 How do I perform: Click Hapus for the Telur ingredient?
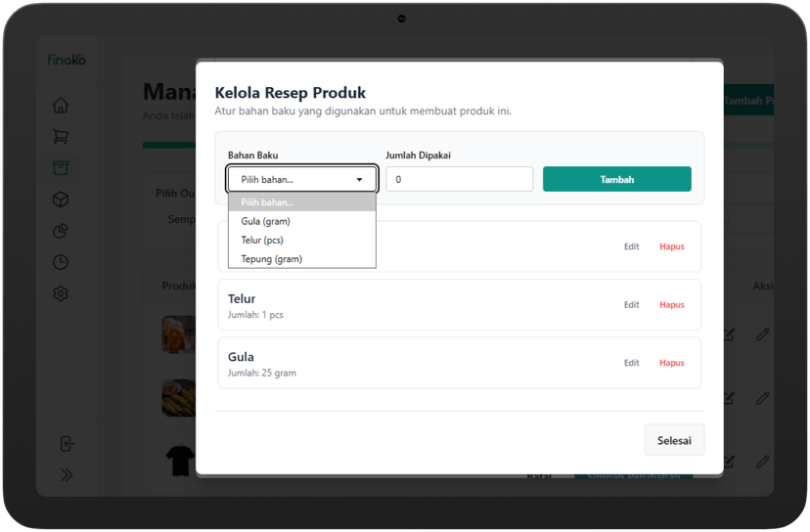pos(672,305)
